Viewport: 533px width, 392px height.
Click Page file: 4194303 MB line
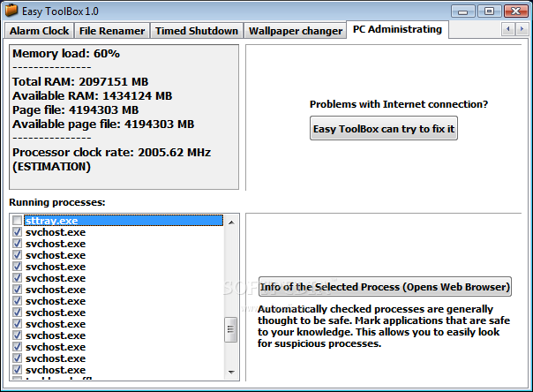[x=76, y=110]
